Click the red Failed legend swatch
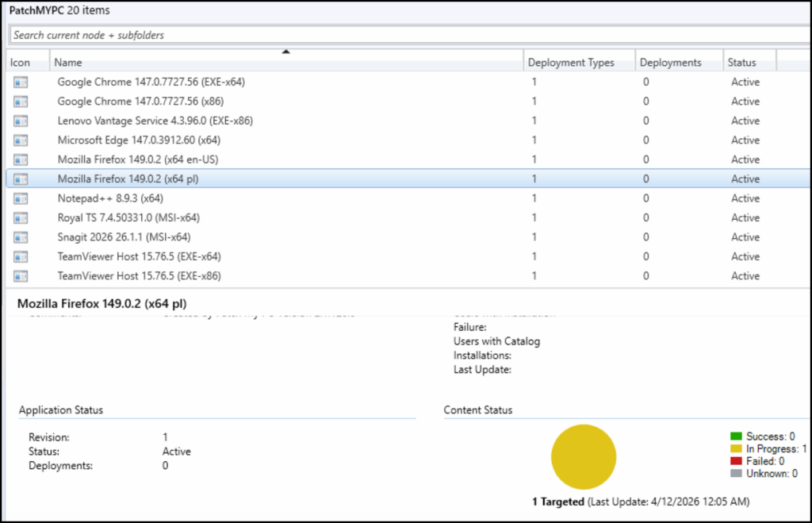812x523 pixels. [x=735, y=461]
